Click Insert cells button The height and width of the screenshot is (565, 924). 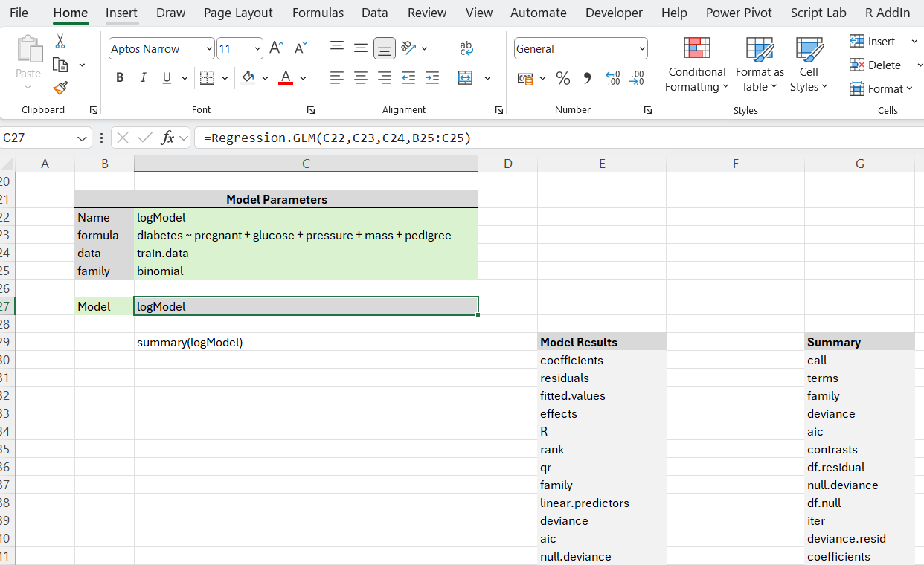tap(873, 42)
